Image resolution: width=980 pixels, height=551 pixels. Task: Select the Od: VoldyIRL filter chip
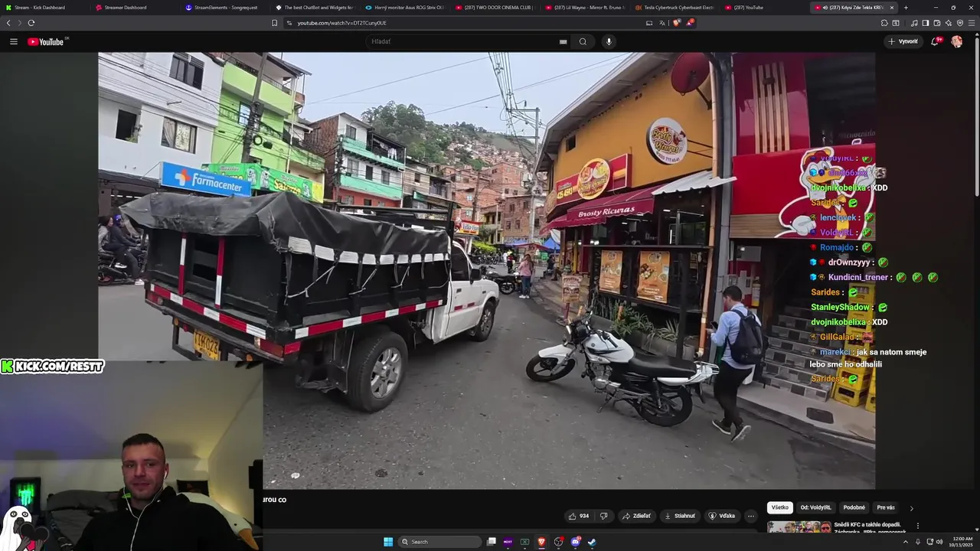tap(816, 507)
